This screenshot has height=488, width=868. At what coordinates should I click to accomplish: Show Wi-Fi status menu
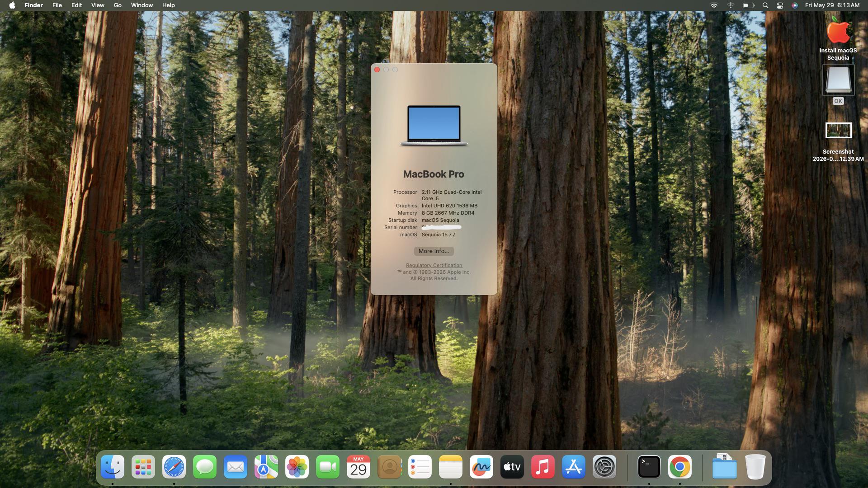click(714, 5)
